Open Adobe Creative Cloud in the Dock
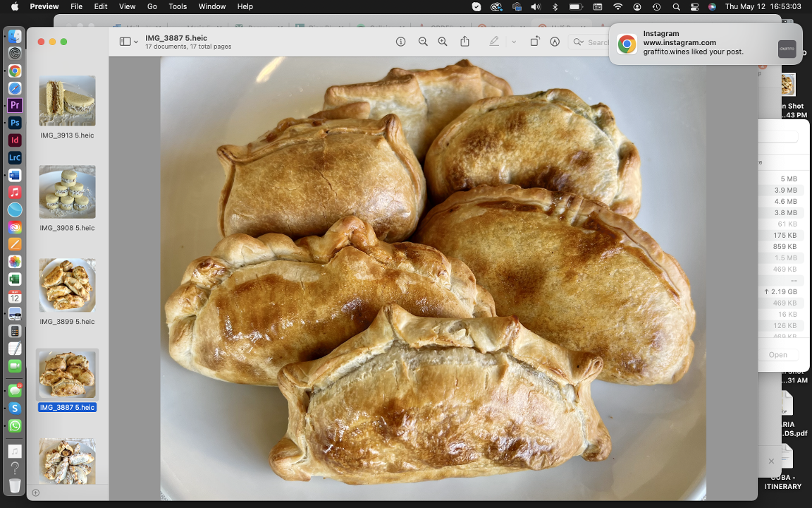The image size is (812, 508). tap(15, 227)
